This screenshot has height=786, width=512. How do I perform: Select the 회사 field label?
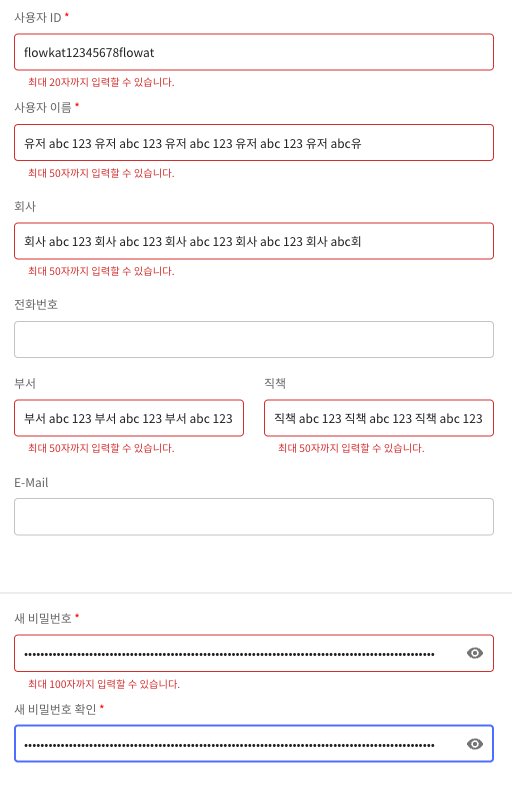click(25, 207)
